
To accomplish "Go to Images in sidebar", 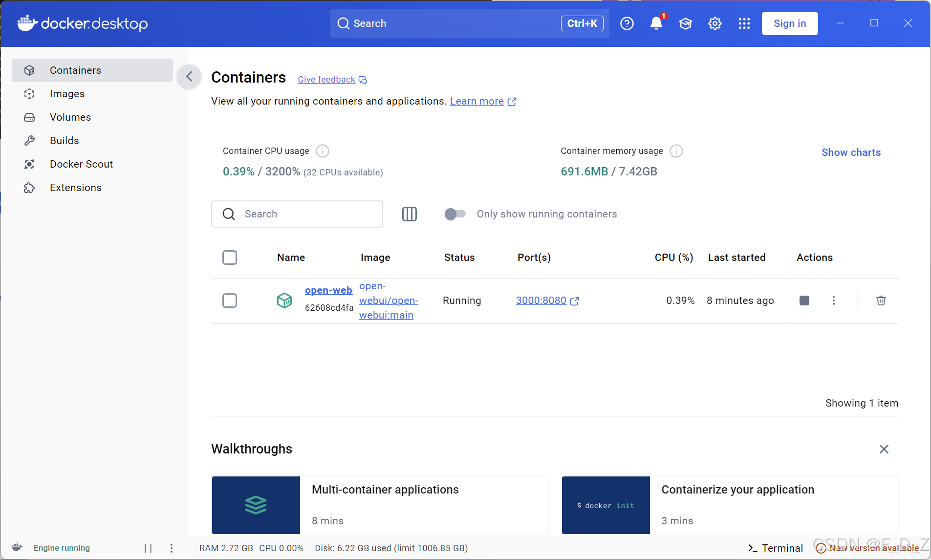I will [92, 94].
